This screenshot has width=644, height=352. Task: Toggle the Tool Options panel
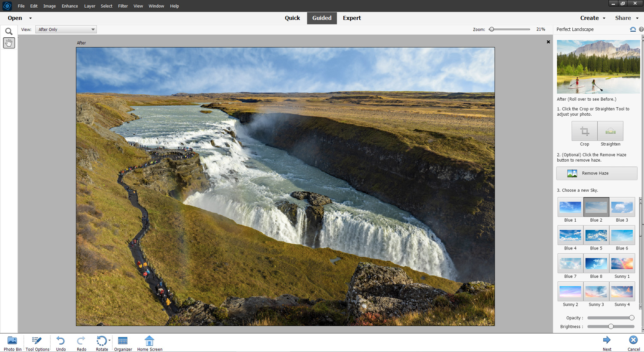[37, 343]
